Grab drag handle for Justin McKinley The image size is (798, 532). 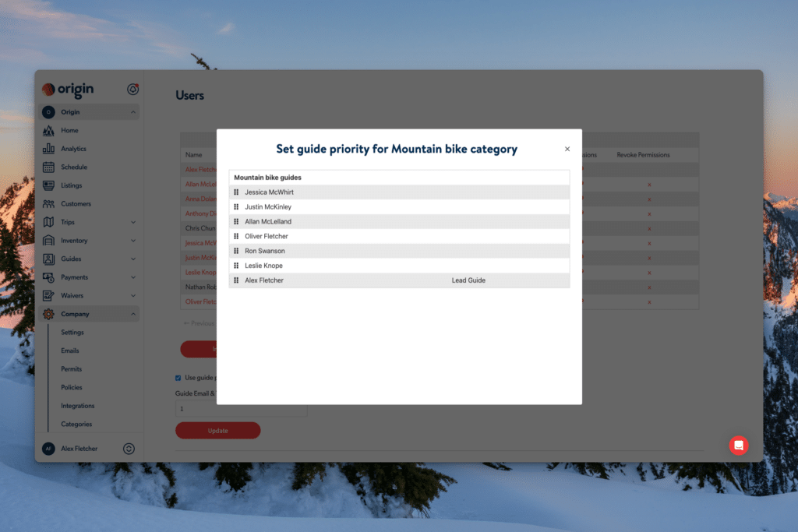coord(236,207)
